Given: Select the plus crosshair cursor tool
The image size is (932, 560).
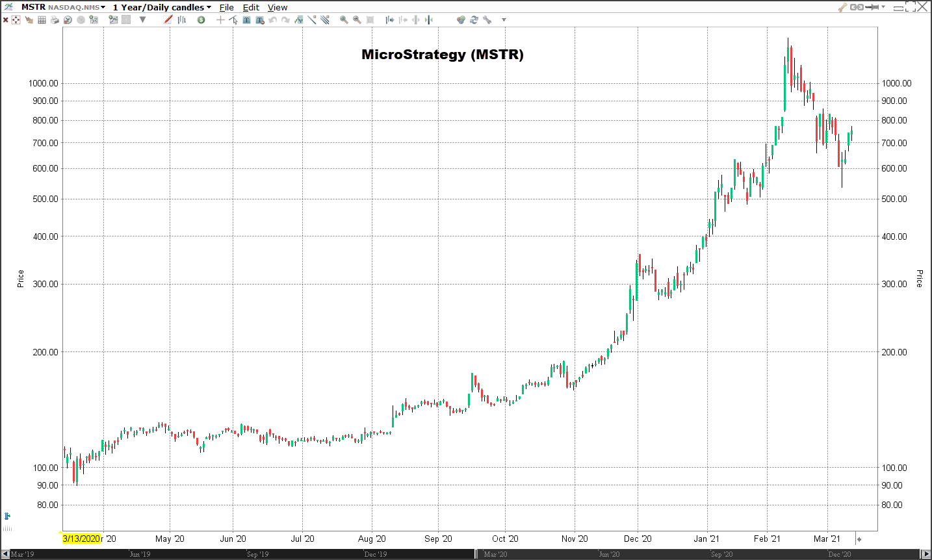Looking at the screenshot, I should point(220,19).
